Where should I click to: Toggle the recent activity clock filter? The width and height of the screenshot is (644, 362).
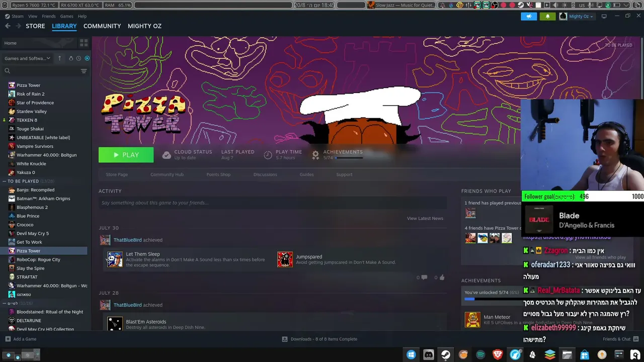(78, 58)
